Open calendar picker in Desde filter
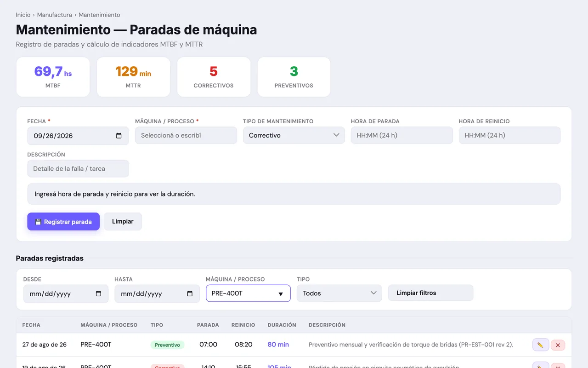 [98, 293]
